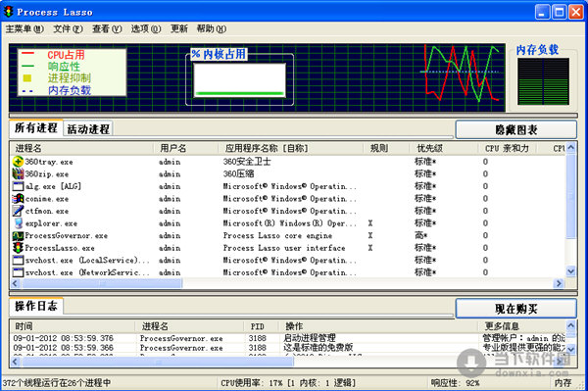
Task: Sort by 进程名 column header
Action: (x=81, y=148)
